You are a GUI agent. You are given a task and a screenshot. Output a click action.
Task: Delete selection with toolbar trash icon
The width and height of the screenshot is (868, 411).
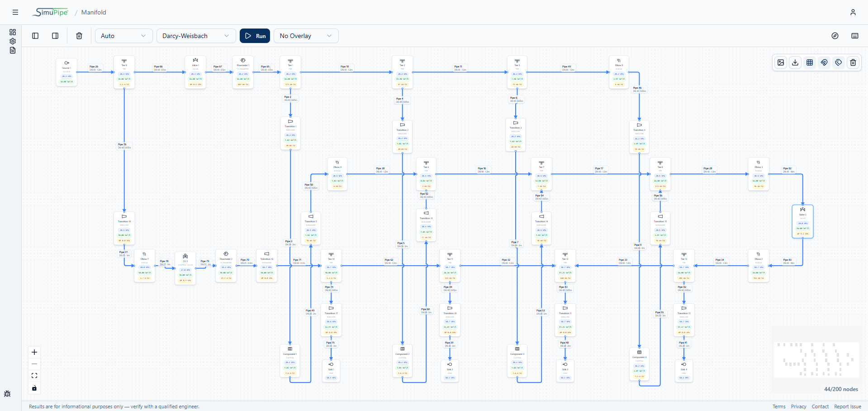pos(79,36)
